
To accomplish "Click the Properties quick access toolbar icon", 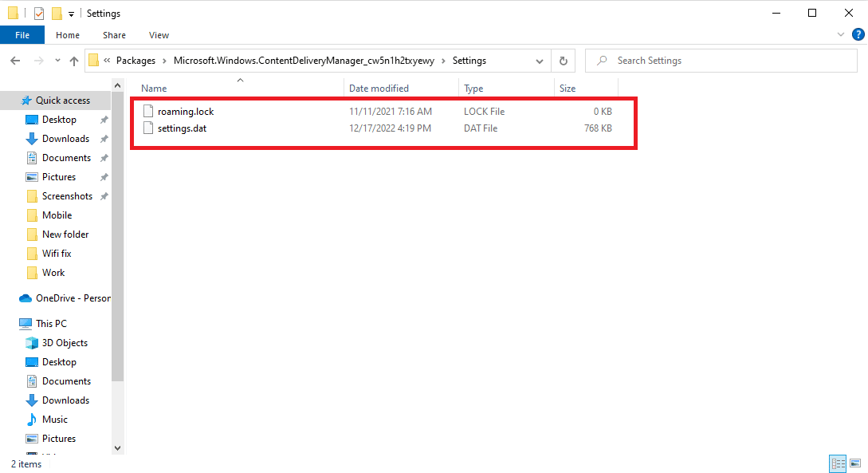I will click(39, 14).
